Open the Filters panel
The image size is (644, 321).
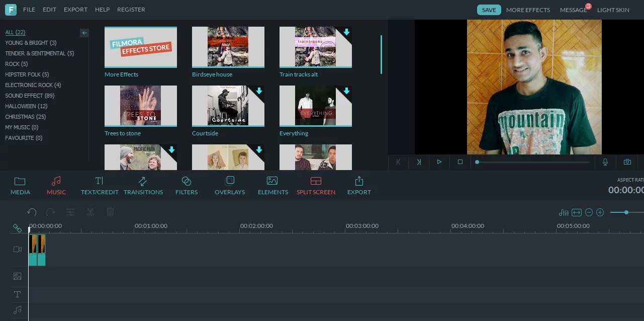coord(186,185)
